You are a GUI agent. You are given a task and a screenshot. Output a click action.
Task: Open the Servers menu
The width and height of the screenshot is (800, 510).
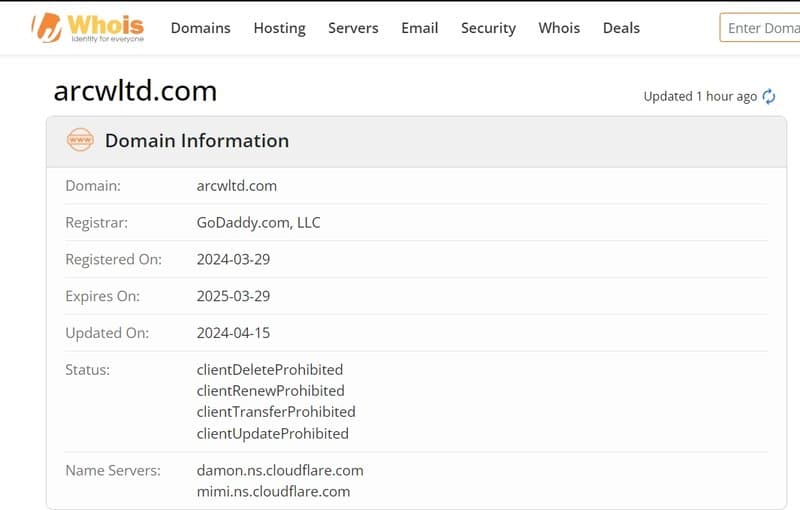click(353, 28)
